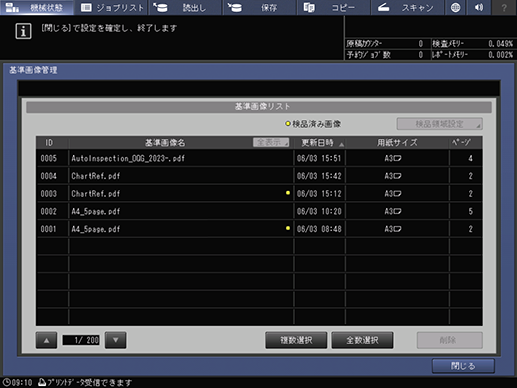Screen dimensions: 517x388
Task: Click date cell 06/03 15:42
Action: [x=319, y=176]
